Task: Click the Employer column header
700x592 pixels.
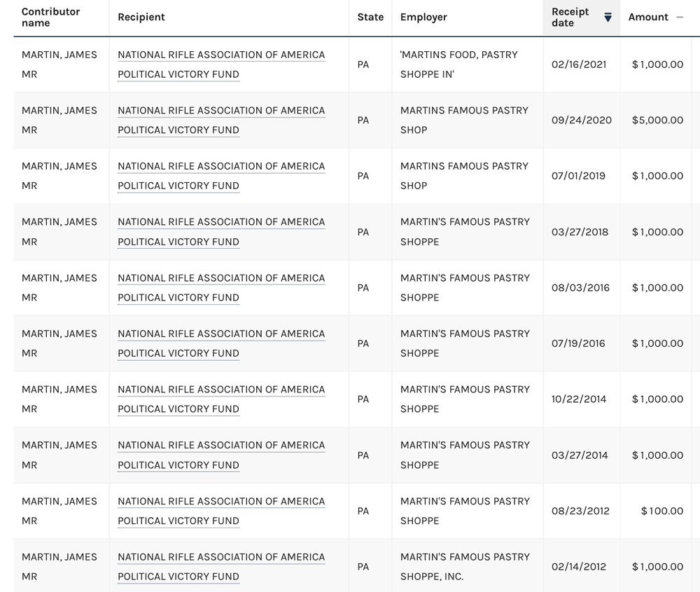Action: point(423,17)
